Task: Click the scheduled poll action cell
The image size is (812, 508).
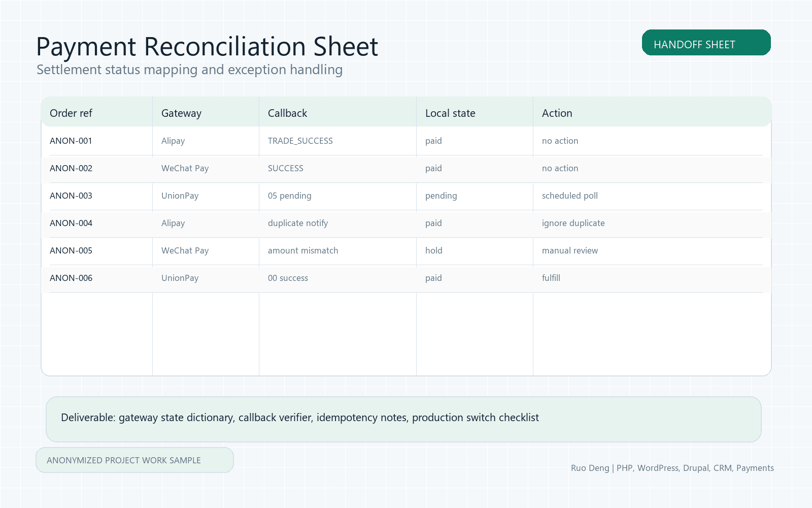Action: click(570, 196)
